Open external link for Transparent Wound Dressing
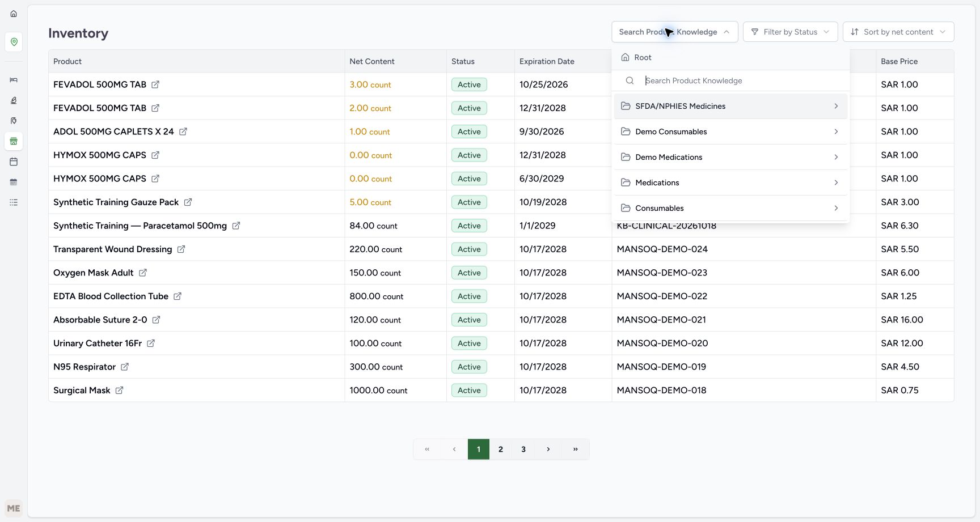 click(181, 249)
